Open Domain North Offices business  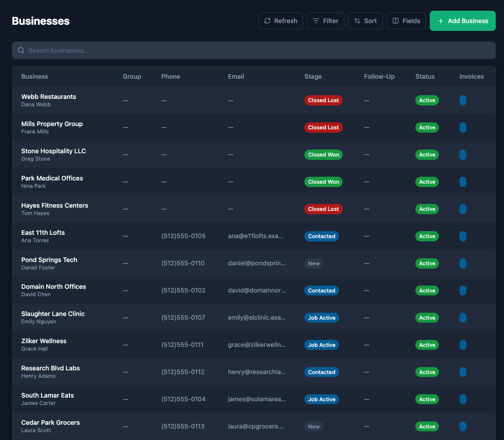pyautogui.click(x=254, y=290)
